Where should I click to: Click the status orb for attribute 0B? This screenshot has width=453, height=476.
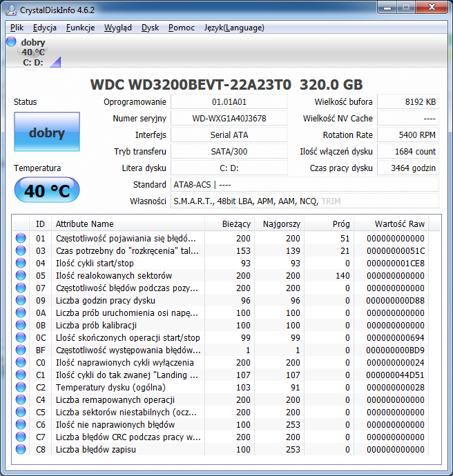pos(21,325)
